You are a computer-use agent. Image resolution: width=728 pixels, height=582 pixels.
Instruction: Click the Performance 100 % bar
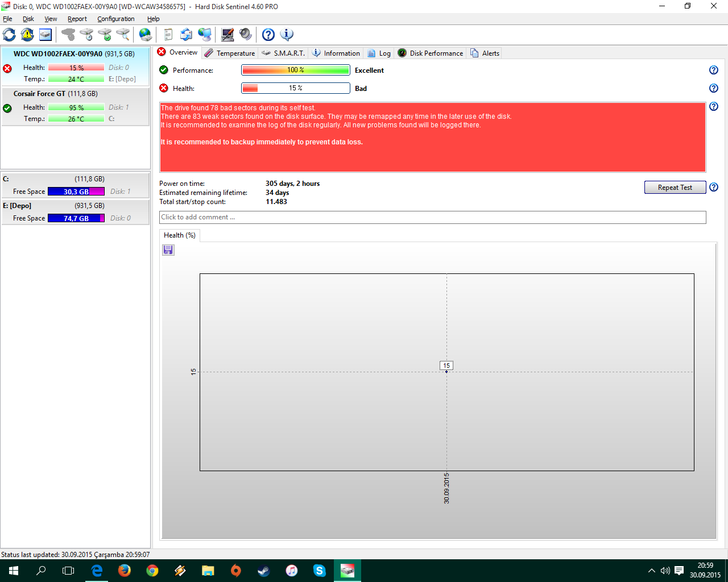(296, 70)
